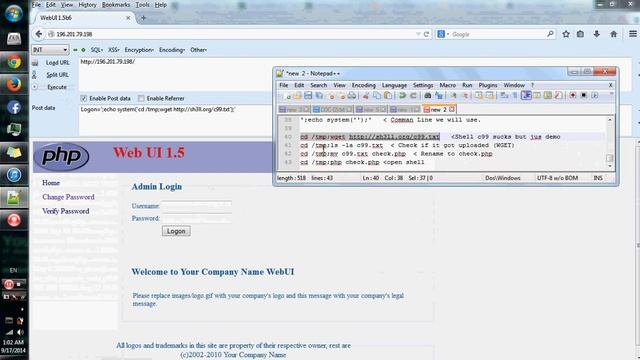Open Notepad++ Macro menu
640x360 pixels.
447,85
